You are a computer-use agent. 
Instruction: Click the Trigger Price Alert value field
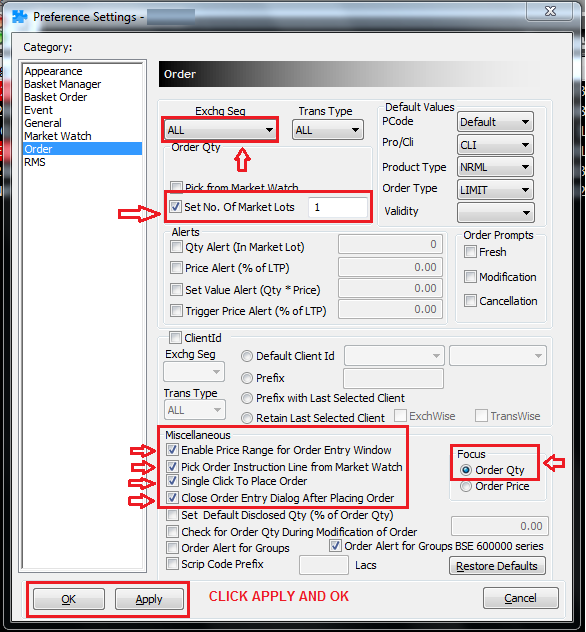coord(390,309)
